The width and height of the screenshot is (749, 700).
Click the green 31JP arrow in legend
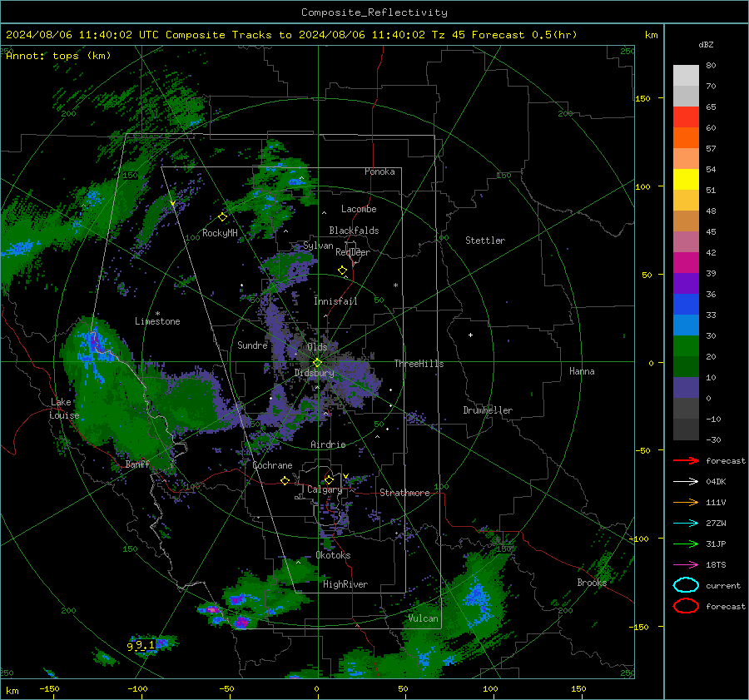tap(686, 544)
